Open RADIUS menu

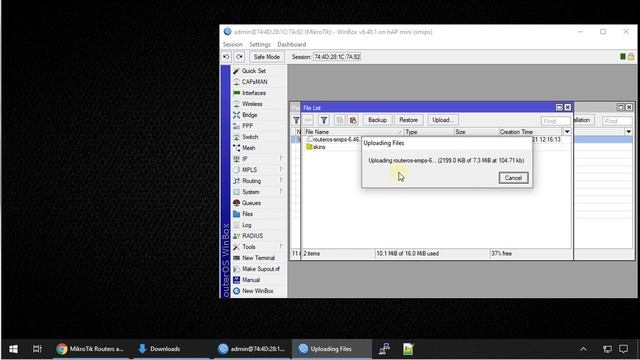(x=252, y=236)
